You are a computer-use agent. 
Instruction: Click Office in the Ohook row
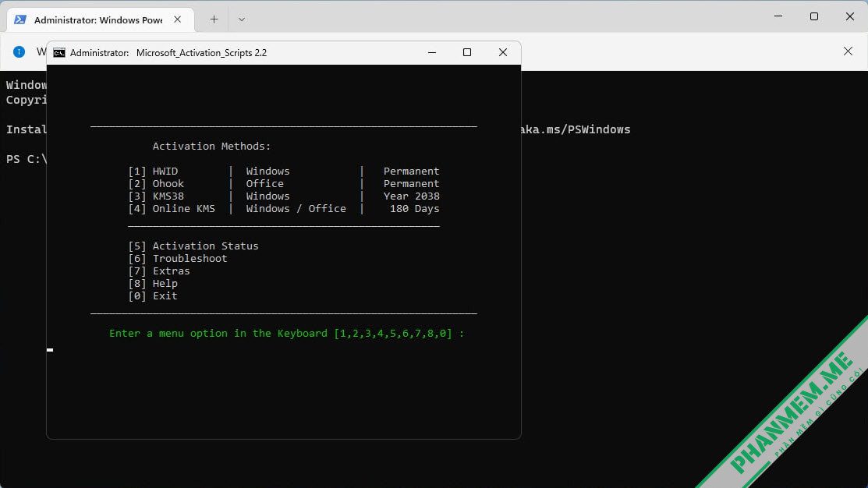pos(264,184)
